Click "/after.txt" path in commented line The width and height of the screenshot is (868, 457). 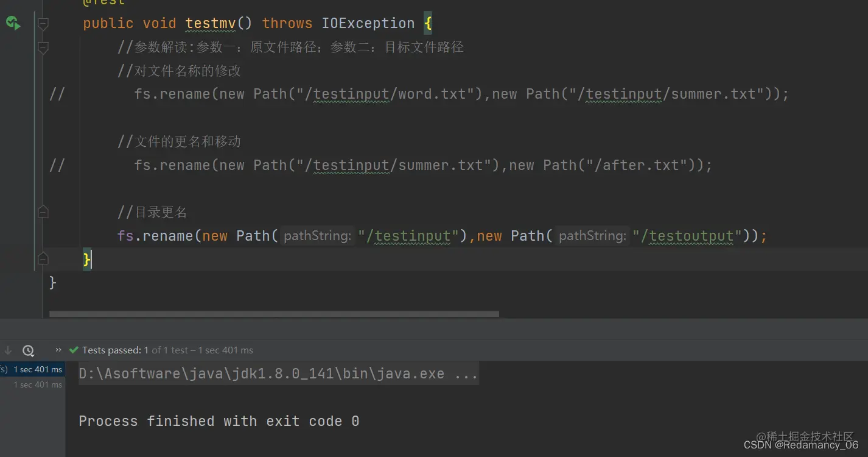click(x=636, y=165)
